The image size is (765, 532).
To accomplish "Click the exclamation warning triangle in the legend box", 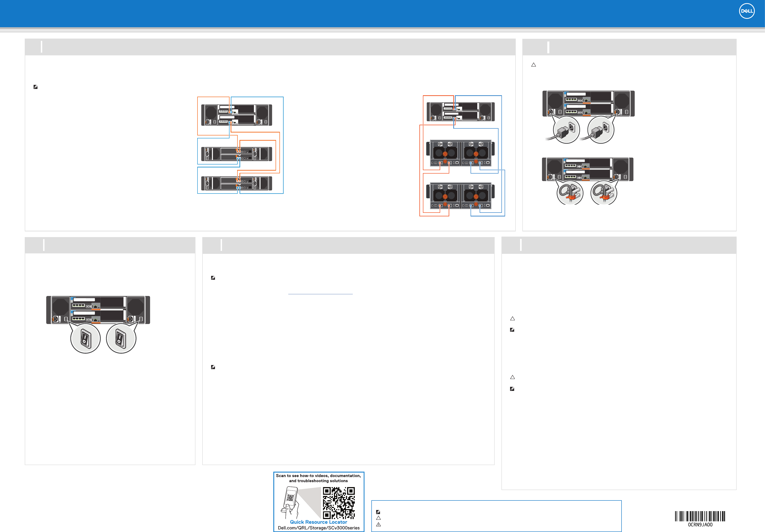I will pos(378,524).
